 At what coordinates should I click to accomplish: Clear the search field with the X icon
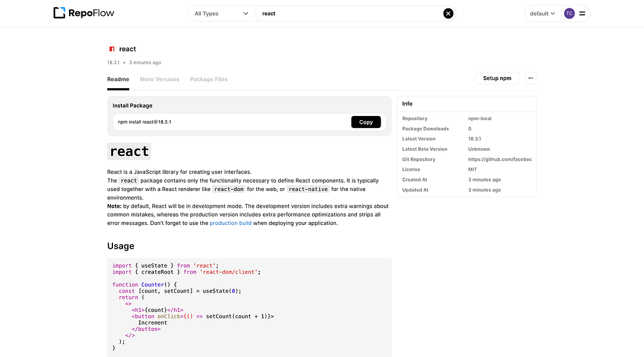point(448,14)
